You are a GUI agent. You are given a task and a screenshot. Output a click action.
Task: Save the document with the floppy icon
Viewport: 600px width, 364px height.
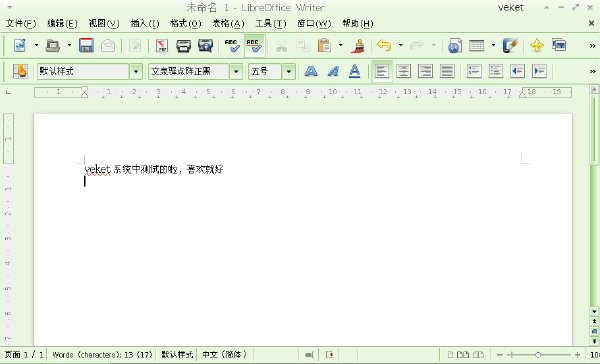click(x=86, y=46)
